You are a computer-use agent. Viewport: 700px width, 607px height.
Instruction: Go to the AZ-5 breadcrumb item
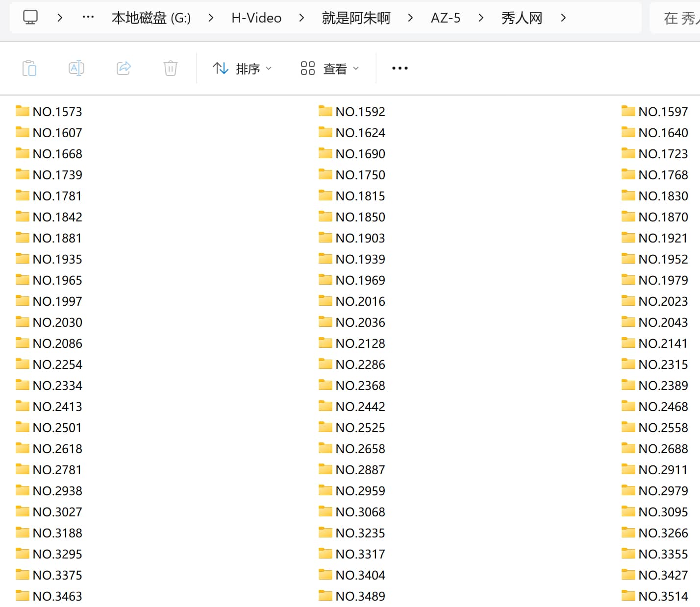[x=445, y=17]
